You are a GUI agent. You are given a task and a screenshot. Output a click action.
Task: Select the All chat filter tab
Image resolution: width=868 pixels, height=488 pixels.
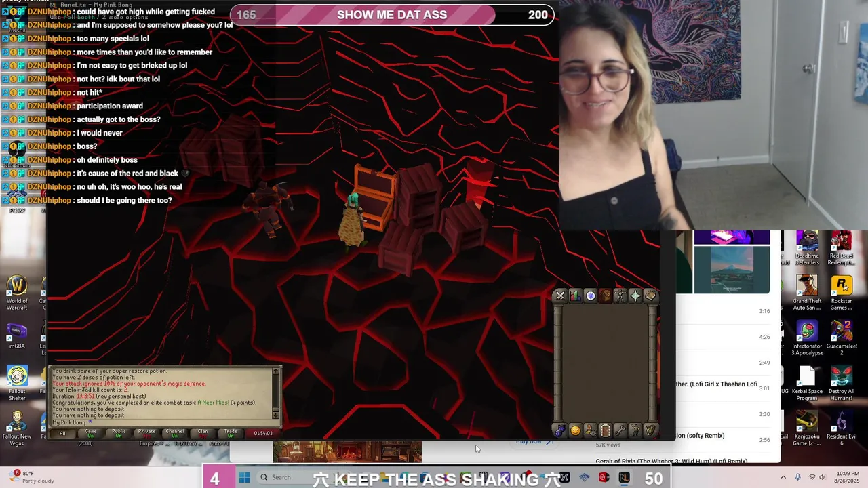(62, 433)
